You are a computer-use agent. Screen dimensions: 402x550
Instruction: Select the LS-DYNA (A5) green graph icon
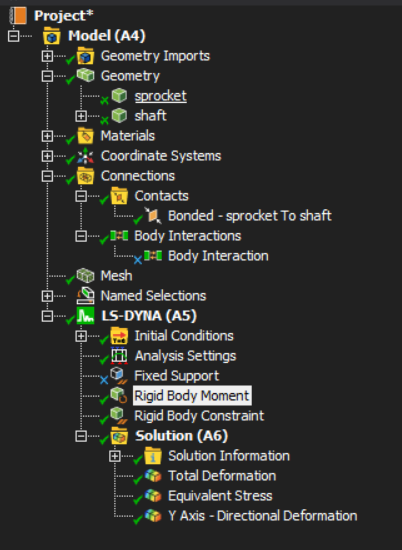coord(85,316)
